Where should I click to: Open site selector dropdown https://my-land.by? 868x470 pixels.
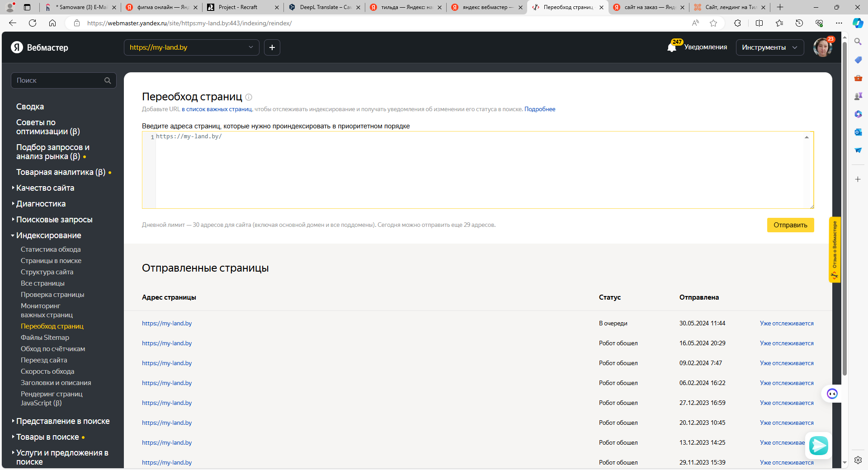point(192,47)
